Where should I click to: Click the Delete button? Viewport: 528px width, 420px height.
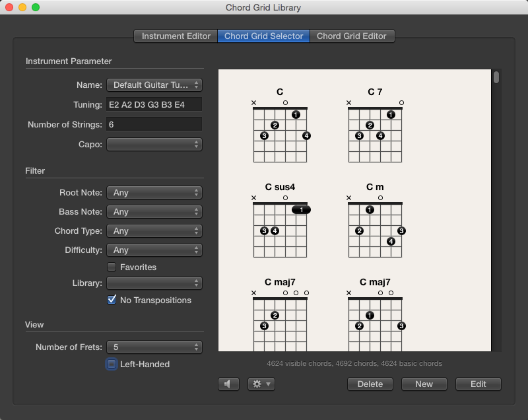(370, 384)
